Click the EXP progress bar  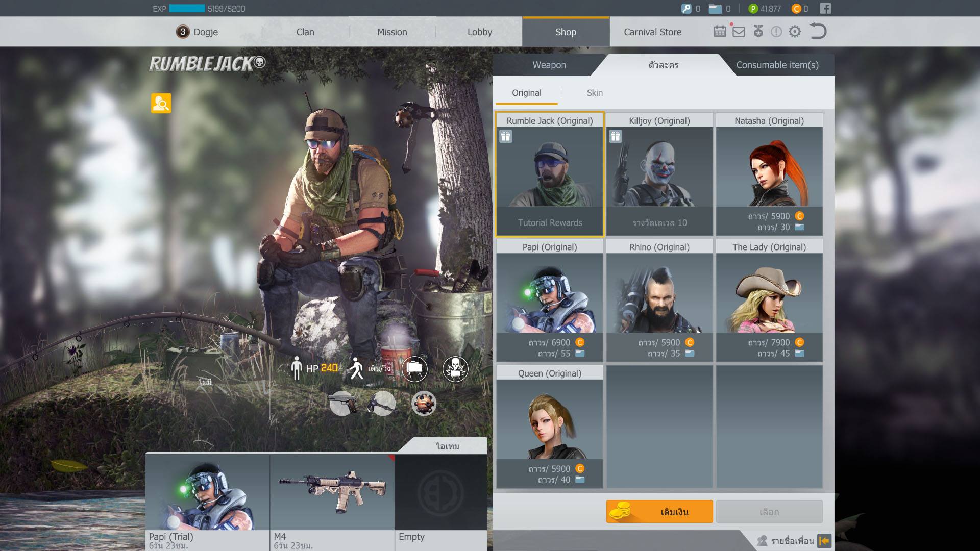187,9
